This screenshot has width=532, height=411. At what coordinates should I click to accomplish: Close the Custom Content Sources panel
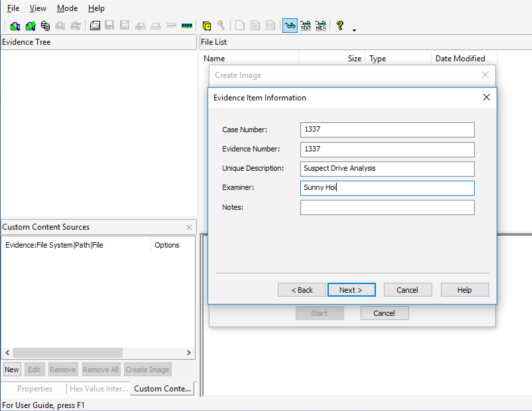click(189, 227)
